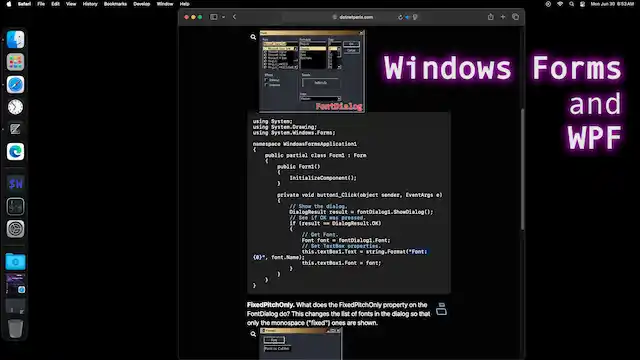The height and width of the screenshot is (360, 640).
Task: Open Spotlight search in the menu bar
Action: 571,4
